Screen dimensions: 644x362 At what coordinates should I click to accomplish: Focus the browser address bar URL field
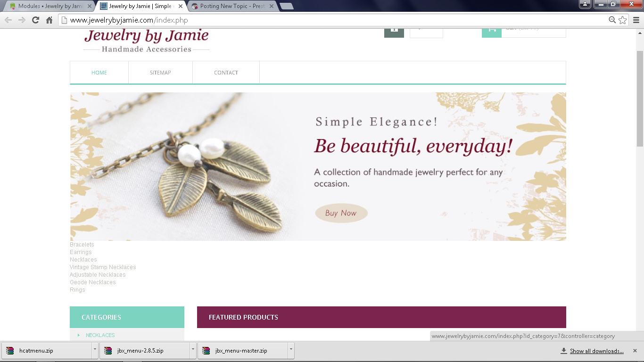(x=330, y=20)
